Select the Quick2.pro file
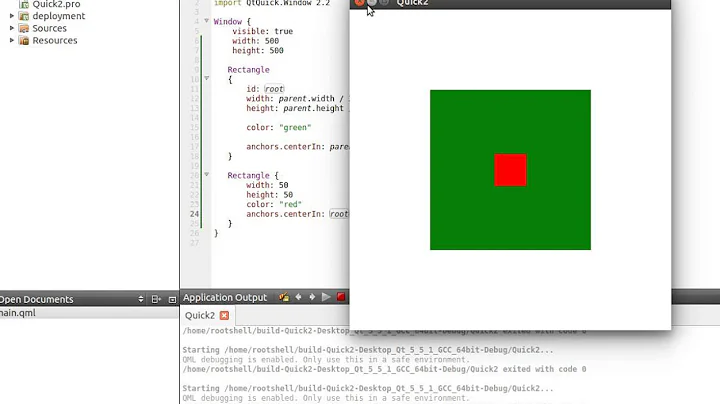 tap(56, 4)
